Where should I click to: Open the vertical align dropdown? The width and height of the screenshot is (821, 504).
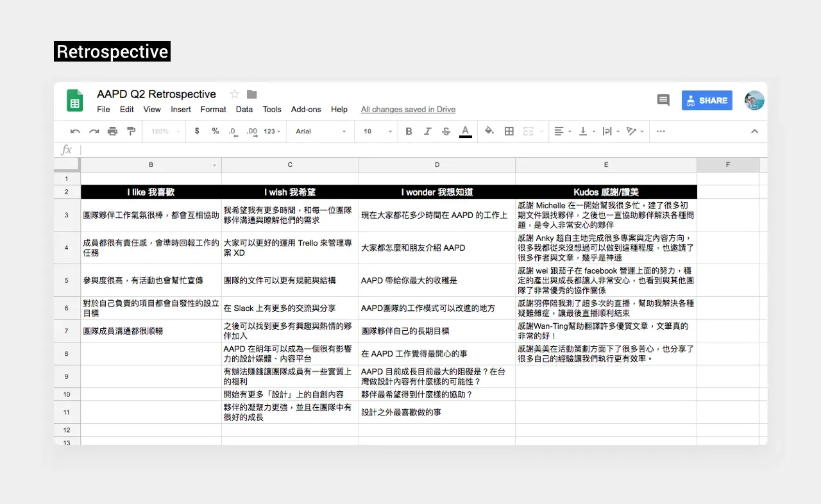coord(586,131)
